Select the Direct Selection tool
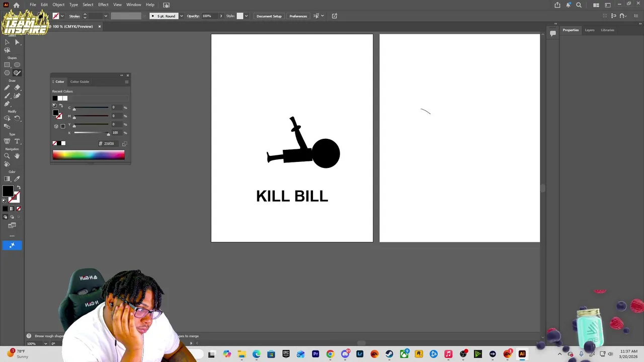 click(17, 42)
